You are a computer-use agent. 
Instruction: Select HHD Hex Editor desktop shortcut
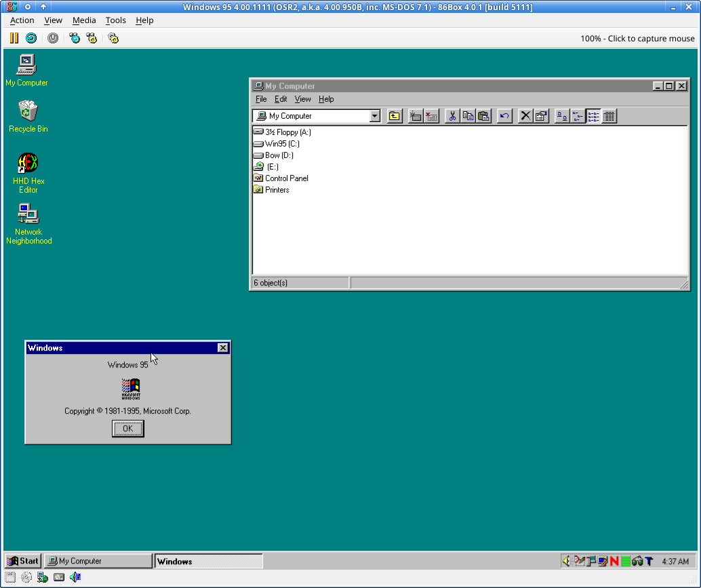tap(28, 173)
